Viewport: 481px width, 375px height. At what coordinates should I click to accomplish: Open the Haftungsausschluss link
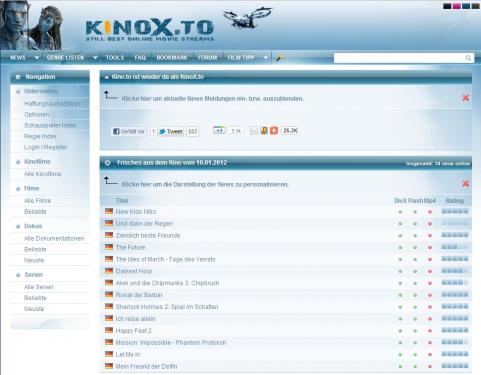[x=52, y=104]
